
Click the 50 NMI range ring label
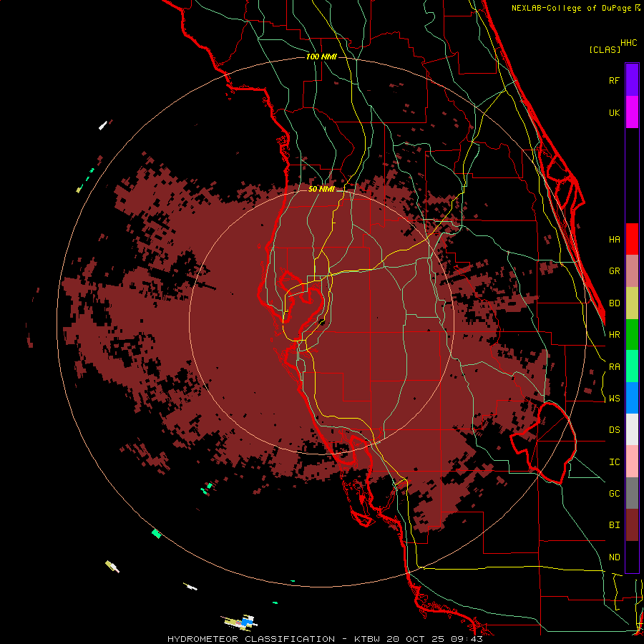coord(321,189)
